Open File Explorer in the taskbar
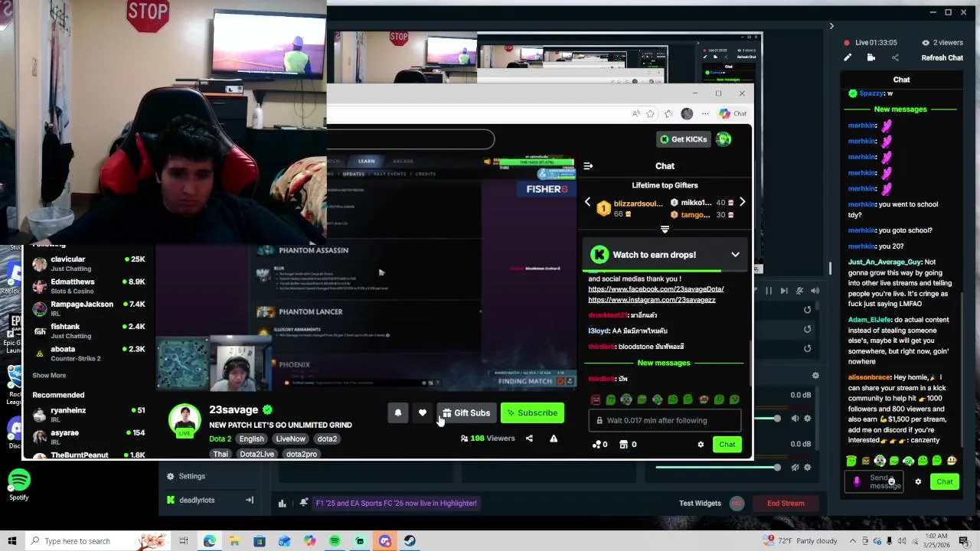 234,541
